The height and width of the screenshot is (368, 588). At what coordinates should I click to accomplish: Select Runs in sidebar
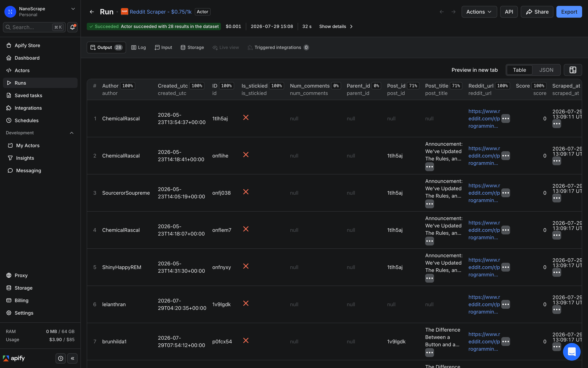(x=40, y=83)
